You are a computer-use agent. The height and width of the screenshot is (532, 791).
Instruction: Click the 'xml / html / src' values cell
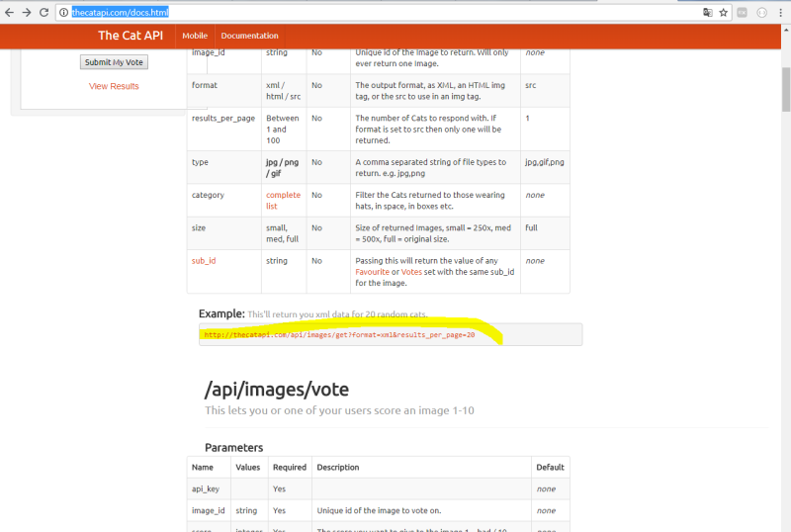[283, 91]
